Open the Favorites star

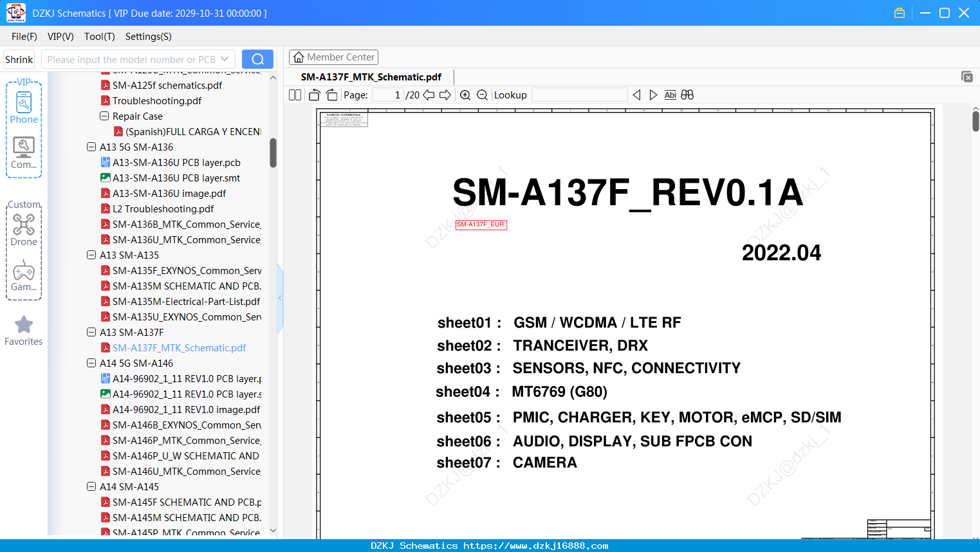(24, 331)
